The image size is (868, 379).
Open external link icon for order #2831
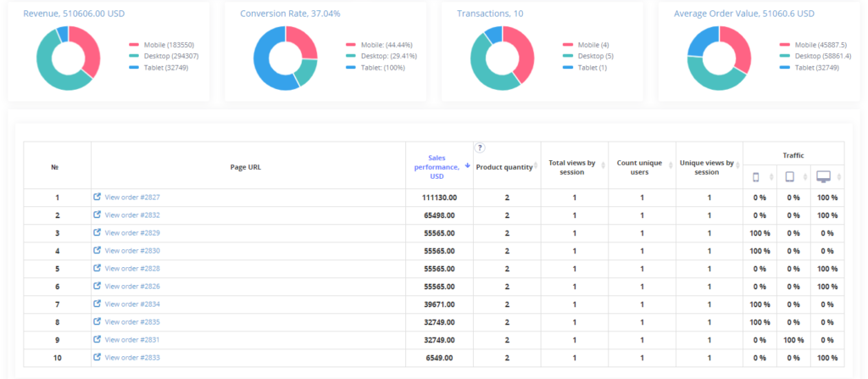tap(97, 339)
